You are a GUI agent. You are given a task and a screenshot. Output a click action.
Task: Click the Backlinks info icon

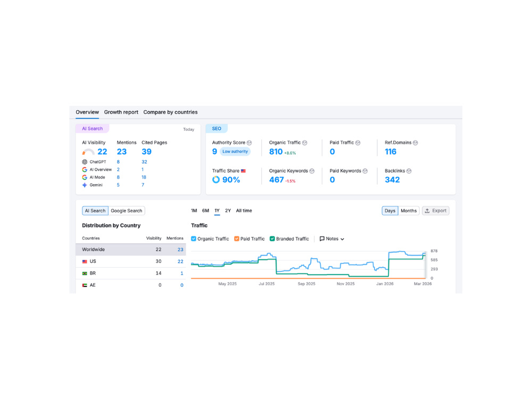tap(409, 171)
